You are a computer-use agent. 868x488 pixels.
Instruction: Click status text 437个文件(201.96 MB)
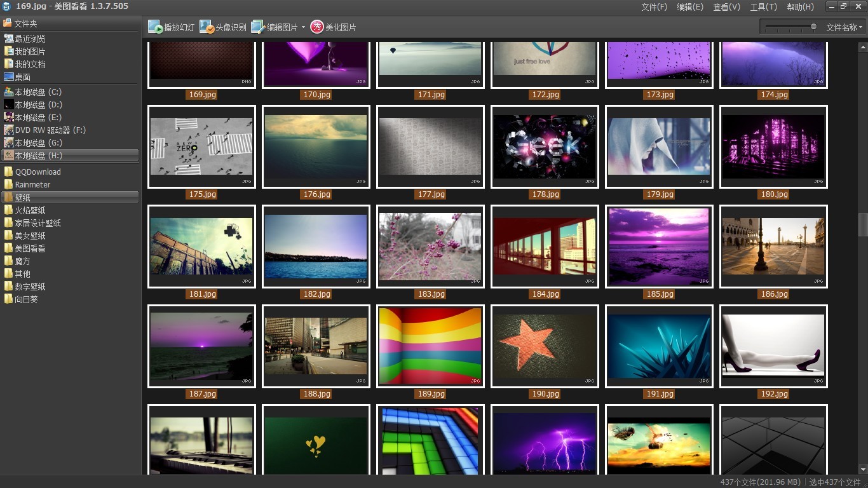pos(760,482)
